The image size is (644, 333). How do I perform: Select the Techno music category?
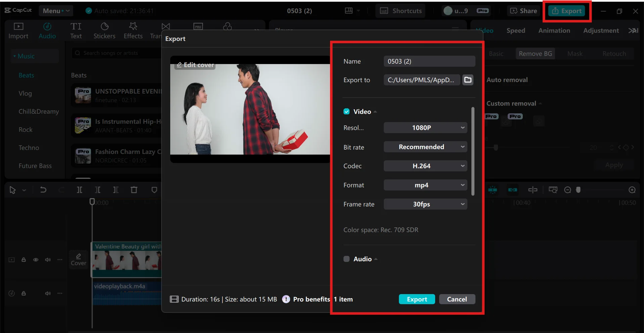(29, 148)
